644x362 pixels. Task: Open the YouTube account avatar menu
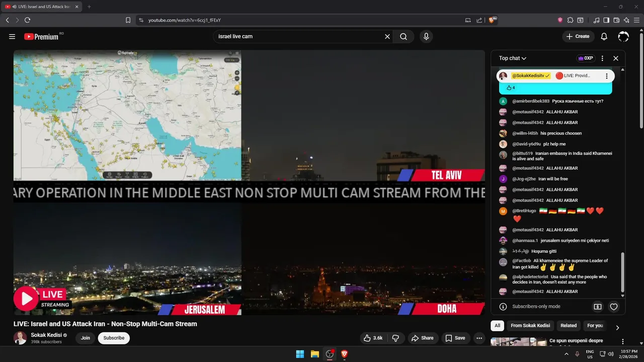point(623,37)
